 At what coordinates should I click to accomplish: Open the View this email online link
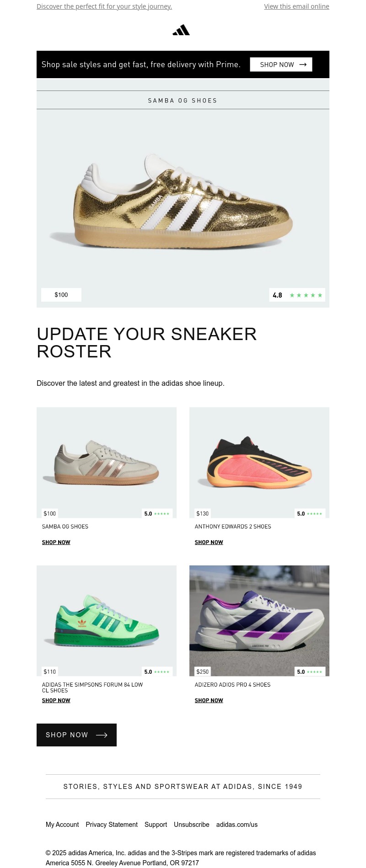point(296,6)
